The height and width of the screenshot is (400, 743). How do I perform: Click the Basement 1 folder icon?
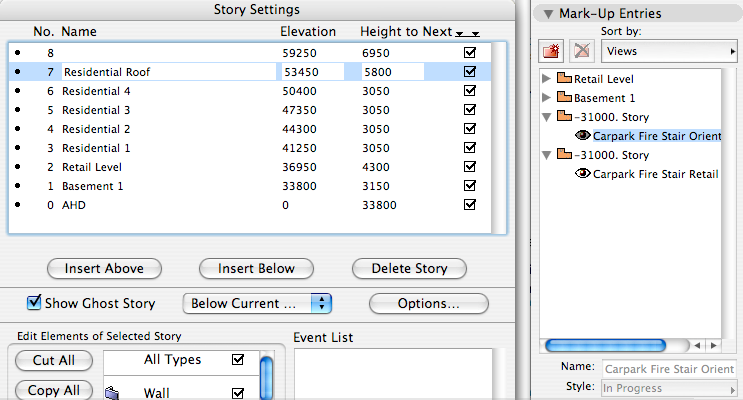pos(564,98)
